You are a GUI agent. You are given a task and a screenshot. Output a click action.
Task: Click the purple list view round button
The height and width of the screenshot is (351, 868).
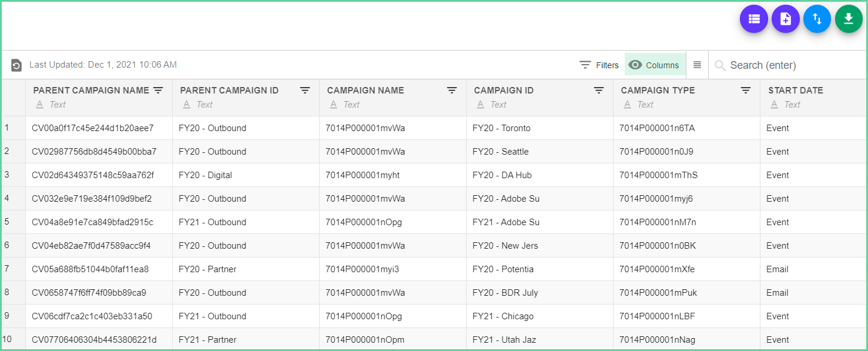click(x=754, y=19)
